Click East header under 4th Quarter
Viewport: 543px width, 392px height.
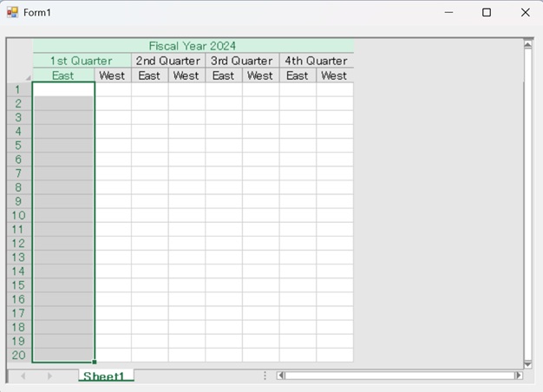[x=298, y=75]
